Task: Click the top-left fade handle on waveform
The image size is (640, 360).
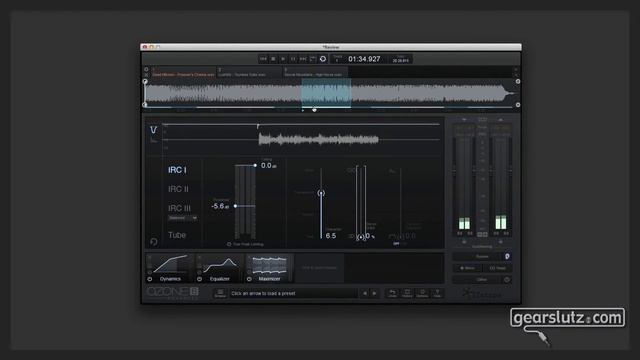Action: coord(145,82)
